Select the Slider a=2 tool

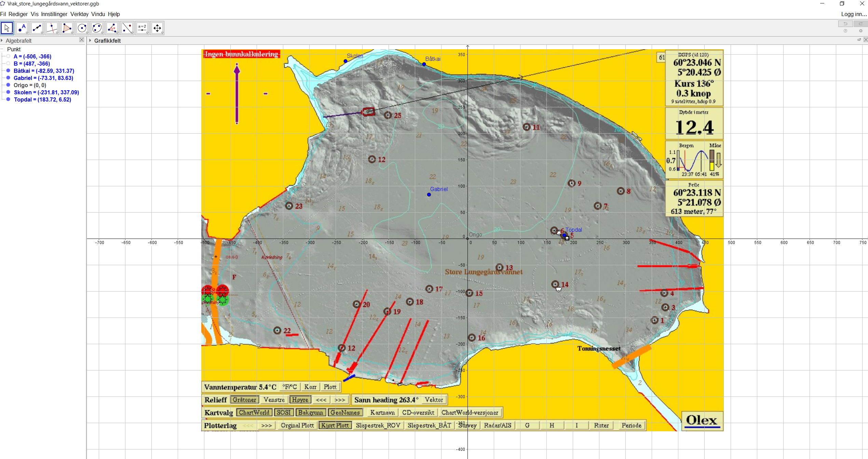[x=142, y=28]
